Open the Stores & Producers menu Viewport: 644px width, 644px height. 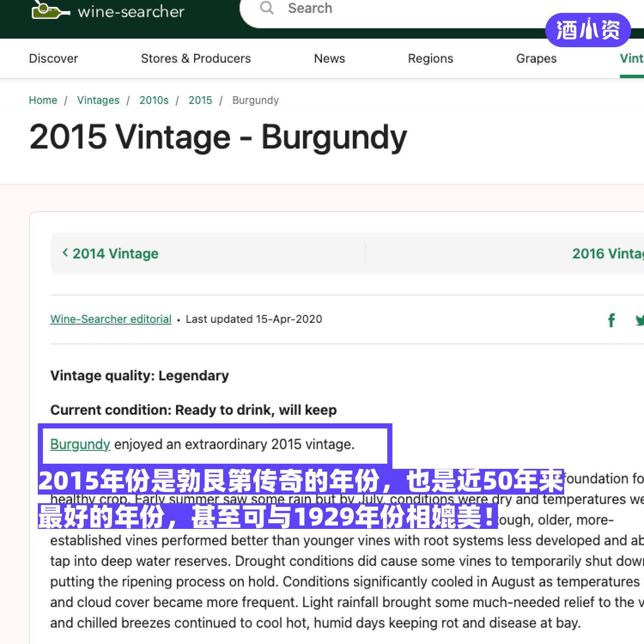196,58
